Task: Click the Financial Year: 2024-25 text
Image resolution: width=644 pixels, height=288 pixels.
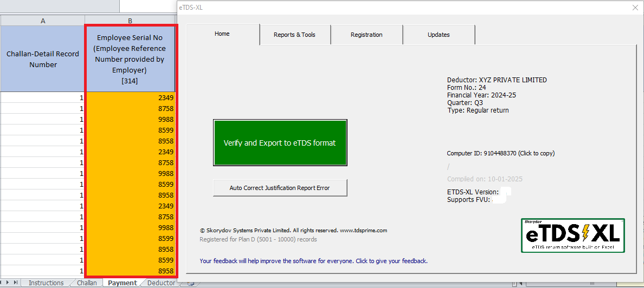Action: (x=481, y=95)
